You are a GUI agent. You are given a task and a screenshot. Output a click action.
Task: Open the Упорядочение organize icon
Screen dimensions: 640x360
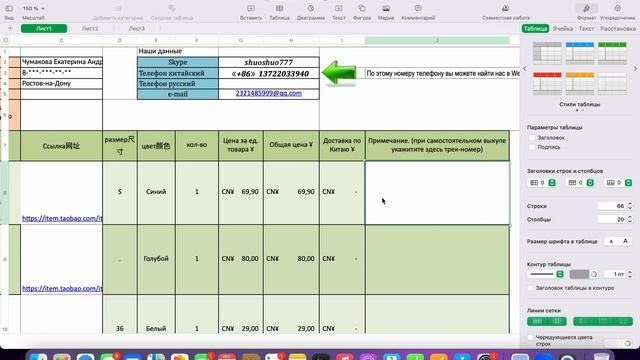click(618, 9)
